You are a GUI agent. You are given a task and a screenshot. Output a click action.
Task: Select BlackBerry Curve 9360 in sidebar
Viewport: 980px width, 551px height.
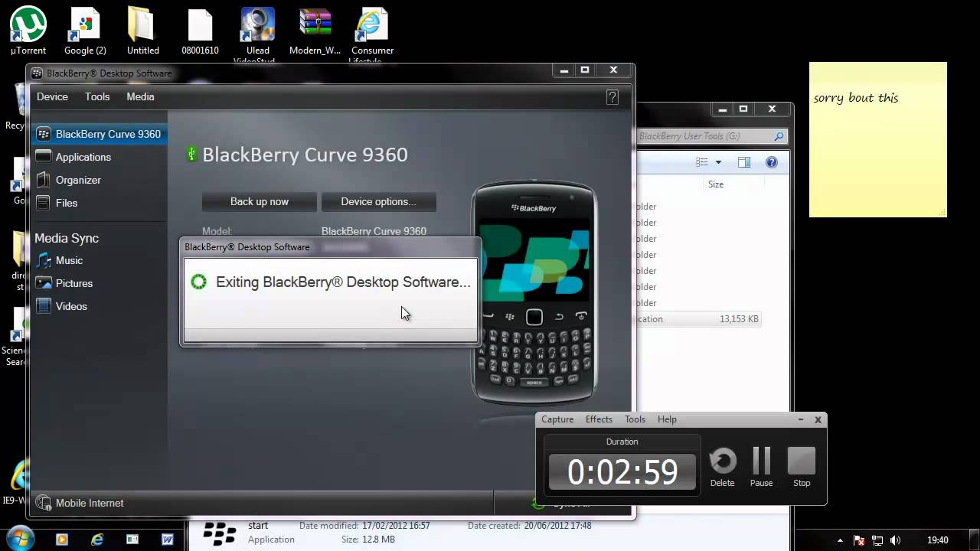pyautogui.click(x=98, y=134)
